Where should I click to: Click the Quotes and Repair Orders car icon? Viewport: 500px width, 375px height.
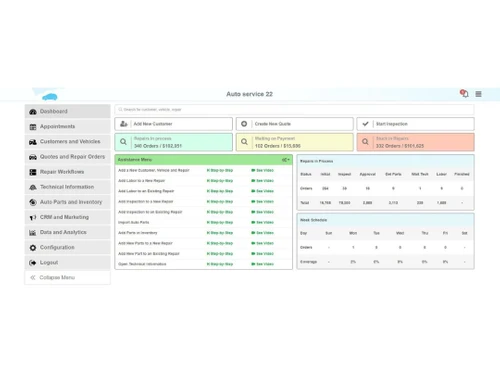point(33,157)
